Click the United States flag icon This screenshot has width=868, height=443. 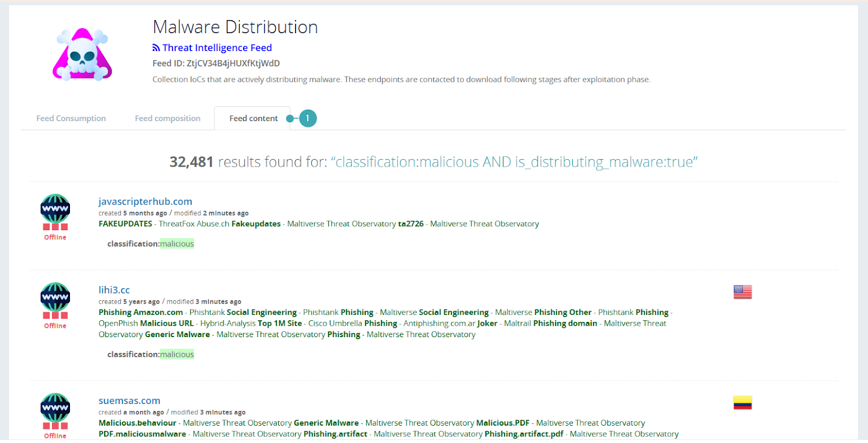pyautogui.click(x=743, y=292)
